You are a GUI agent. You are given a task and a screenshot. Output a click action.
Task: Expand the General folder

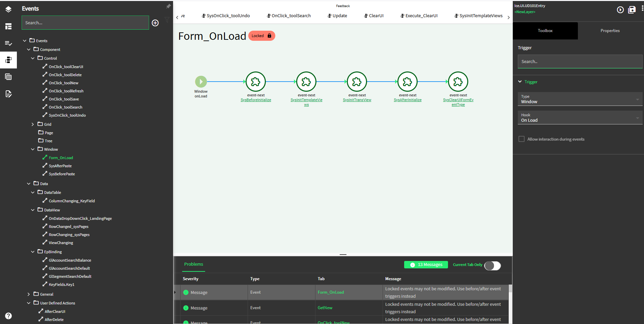29,294
